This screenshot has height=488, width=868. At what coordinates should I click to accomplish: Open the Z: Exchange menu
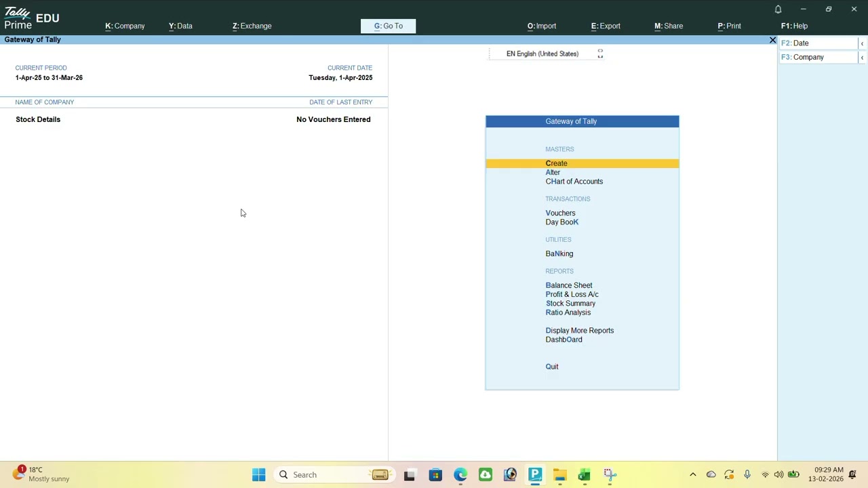click(252, 26)
